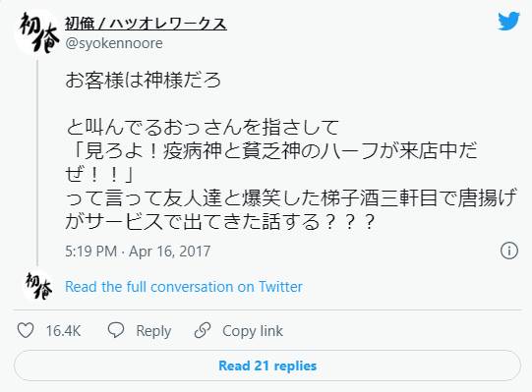Click the line と叫んでるおっさんを指さして
The width and height of the screenshot is (532, 392).
pyautogui.click(x=203, y=127)
